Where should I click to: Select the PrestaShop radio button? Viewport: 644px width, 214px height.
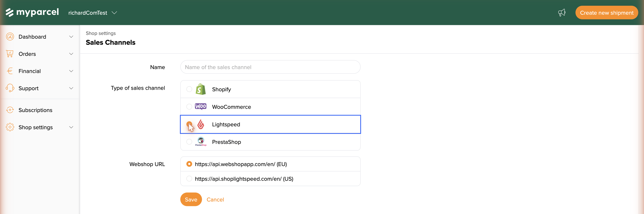tap(189, 142)
